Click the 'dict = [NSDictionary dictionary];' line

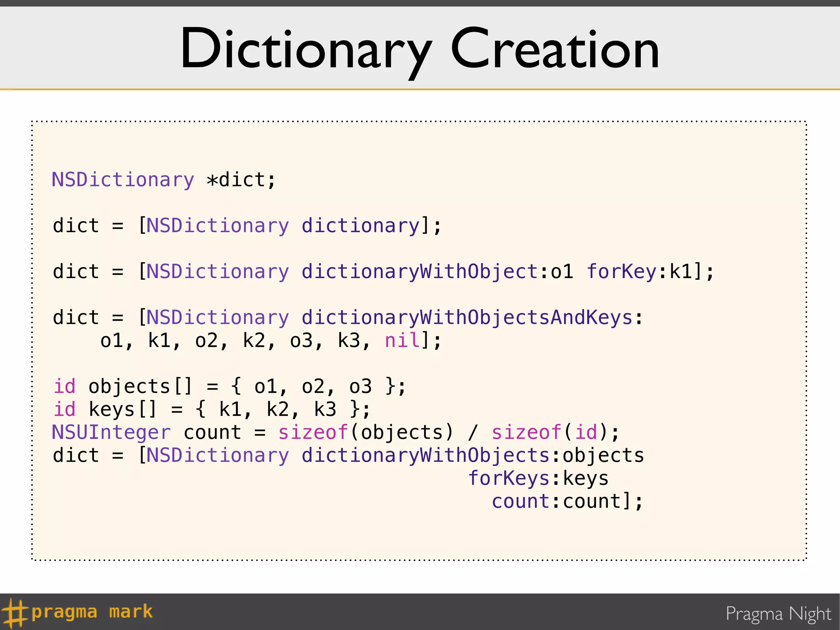247,226
